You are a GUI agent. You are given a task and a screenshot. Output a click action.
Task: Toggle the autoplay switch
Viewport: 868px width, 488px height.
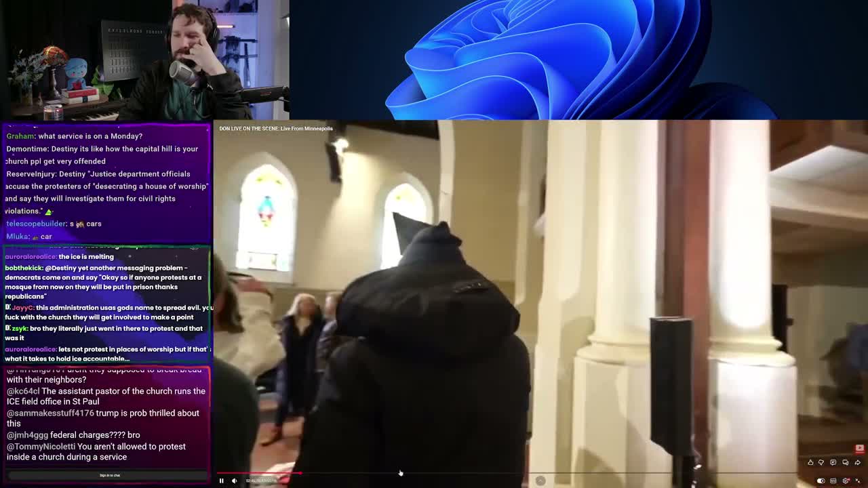pos(821,481)
